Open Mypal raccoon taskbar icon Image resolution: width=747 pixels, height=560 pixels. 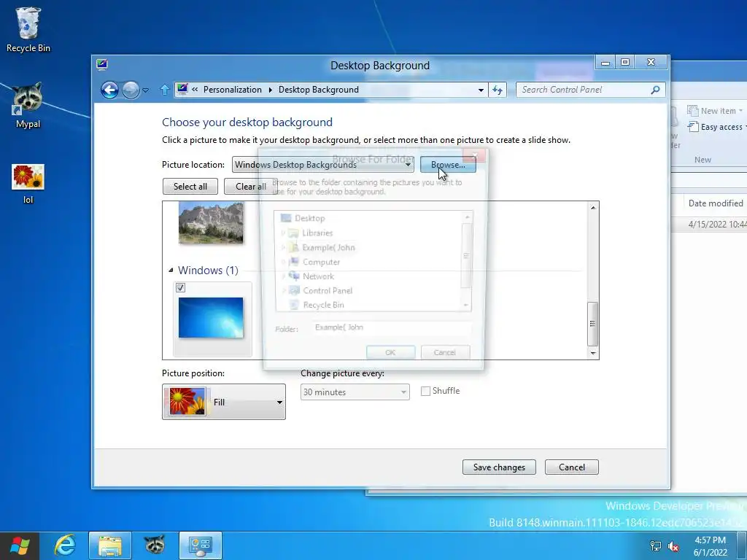pyautogui.click(x=155, y=545)
